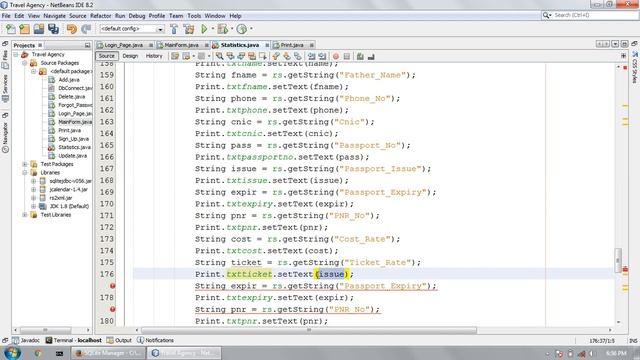Click the Comment editor toolbar icon
The height and width of the screenshot is (360, 640).
(x=360, y=56)
